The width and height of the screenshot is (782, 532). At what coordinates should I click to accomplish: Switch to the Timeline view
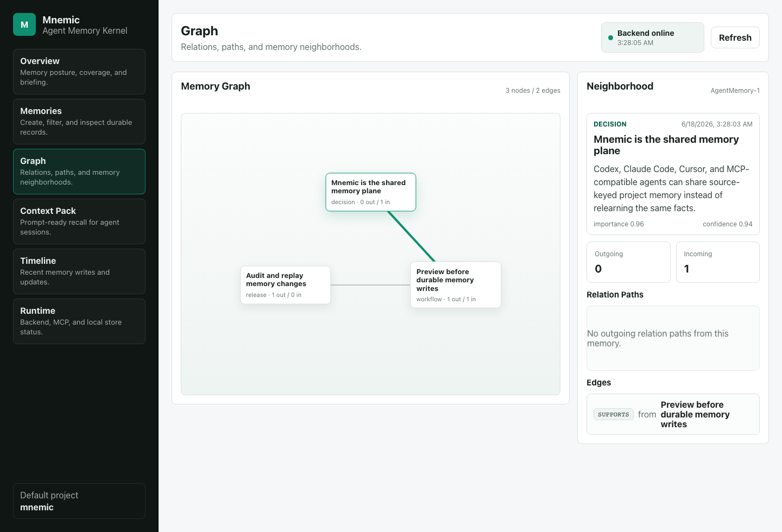pos(79,271)
